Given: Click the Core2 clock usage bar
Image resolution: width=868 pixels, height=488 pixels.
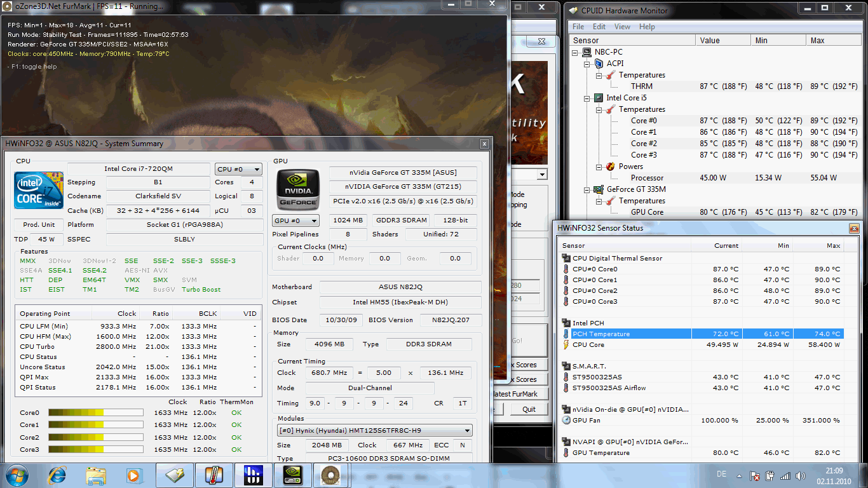Looking at the screenshot, I should (x=96, y=437).
